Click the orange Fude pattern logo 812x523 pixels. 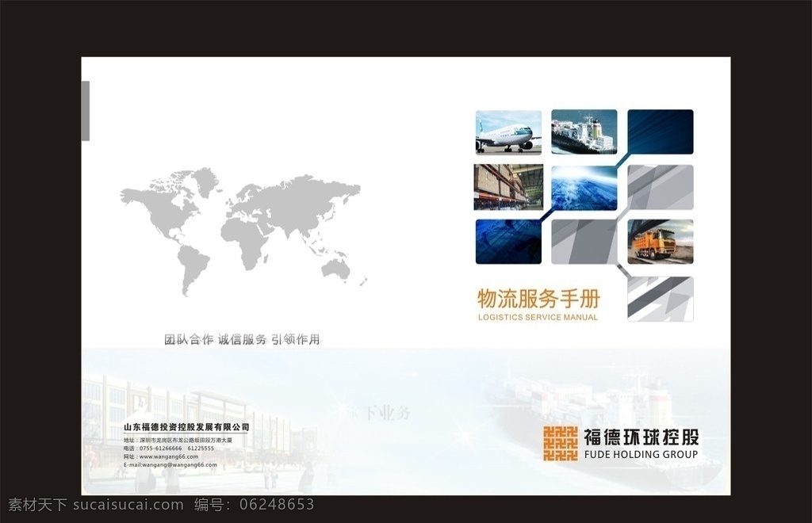point(561,443)
